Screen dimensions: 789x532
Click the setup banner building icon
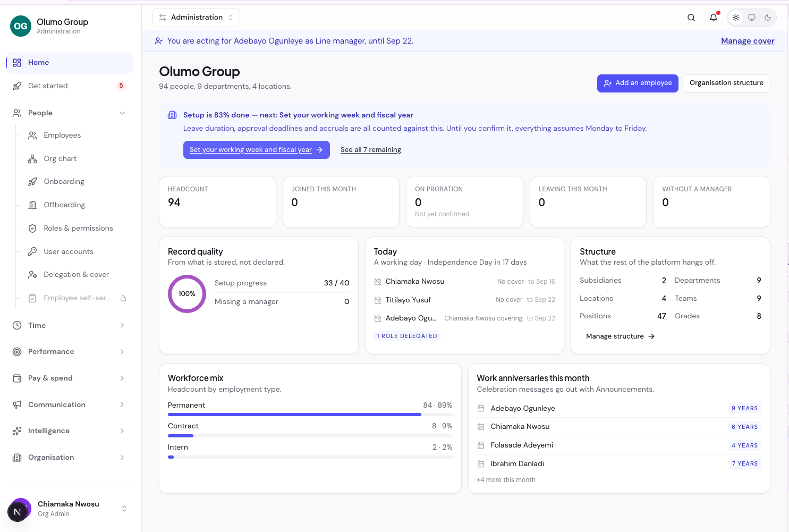coord(172,115)
